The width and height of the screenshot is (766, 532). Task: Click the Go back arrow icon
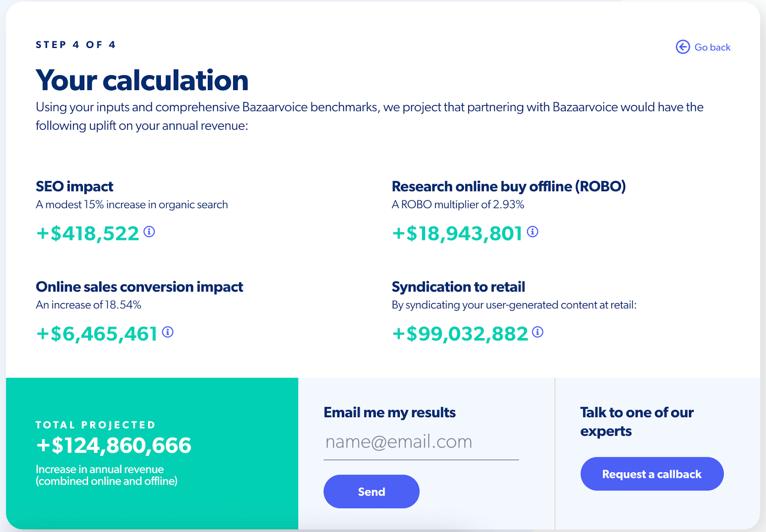[683, 47]
